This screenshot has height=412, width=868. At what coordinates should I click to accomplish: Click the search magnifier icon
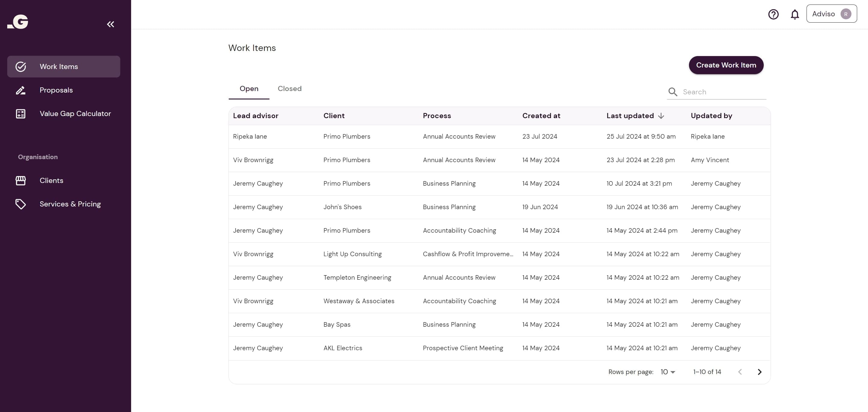[x=673, y=92]
